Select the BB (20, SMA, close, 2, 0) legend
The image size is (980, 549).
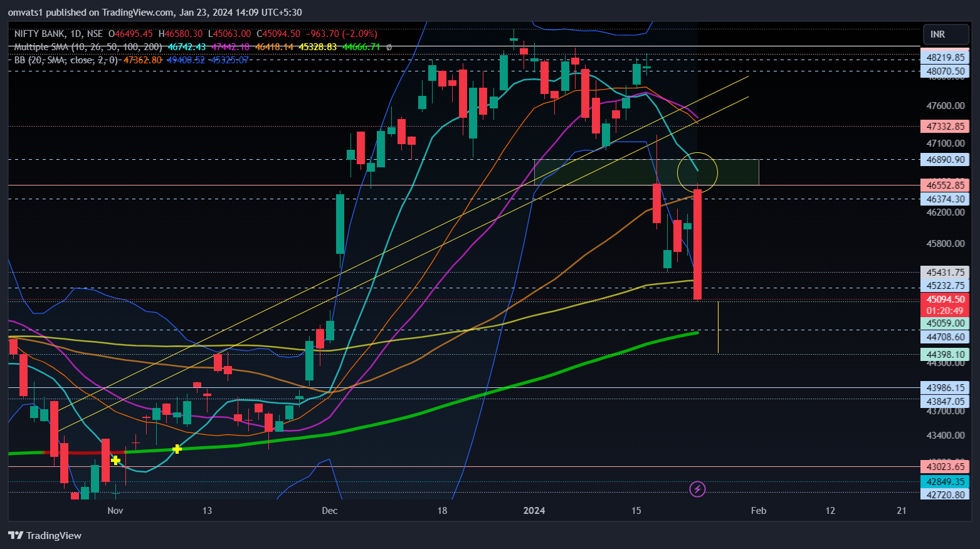[66, 60]
